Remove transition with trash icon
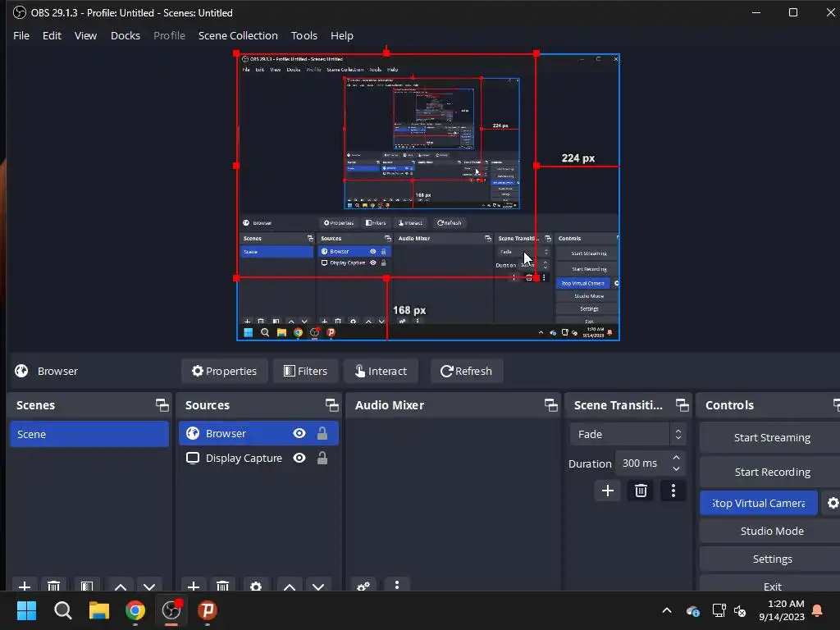840x630 pixels. pyautogui.click(x=641, y=491)
